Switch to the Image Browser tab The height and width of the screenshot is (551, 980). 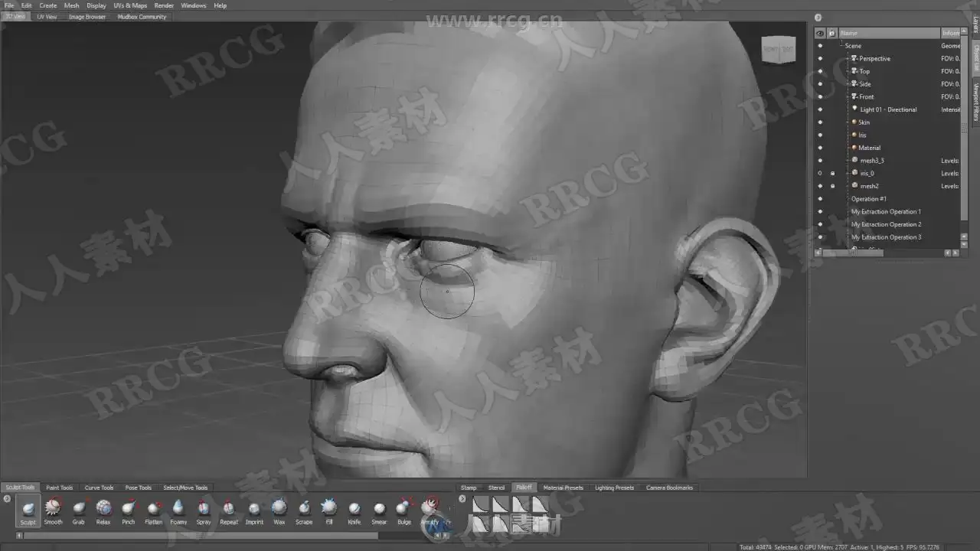click(87, 17)
